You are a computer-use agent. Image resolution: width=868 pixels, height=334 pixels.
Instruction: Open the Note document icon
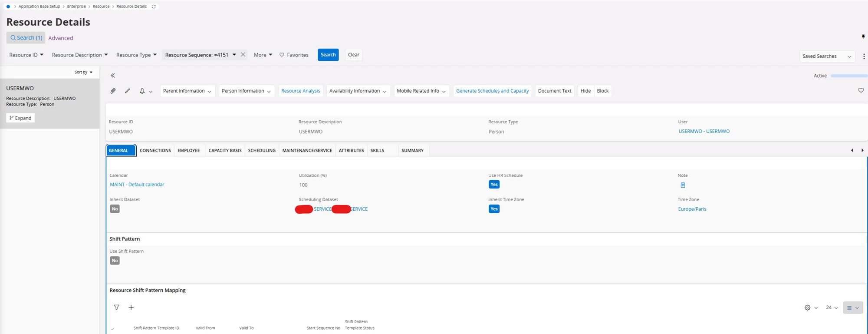click(x=683, y=185)
